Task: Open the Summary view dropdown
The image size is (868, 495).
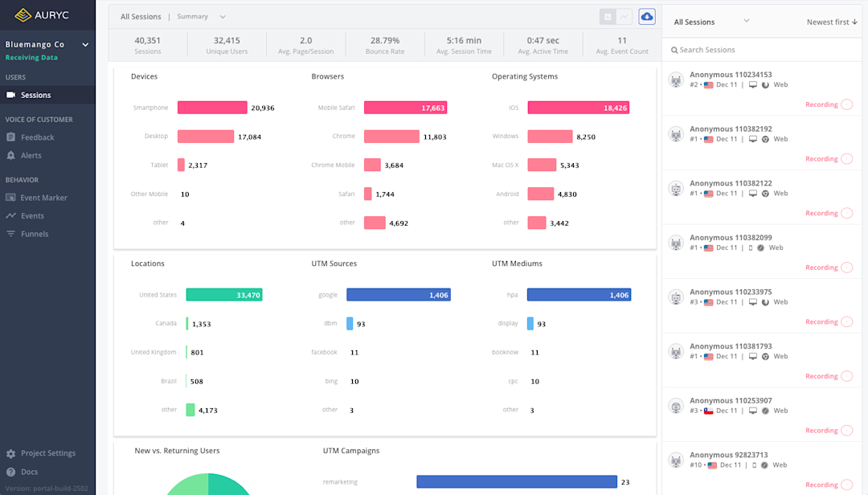Action: click(x=201, y=17)
